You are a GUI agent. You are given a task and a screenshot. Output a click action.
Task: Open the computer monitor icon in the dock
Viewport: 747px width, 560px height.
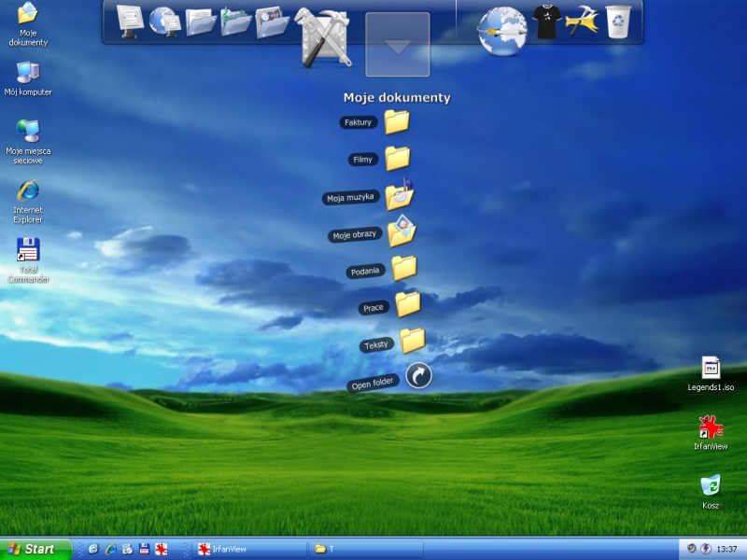coord(130,21)
